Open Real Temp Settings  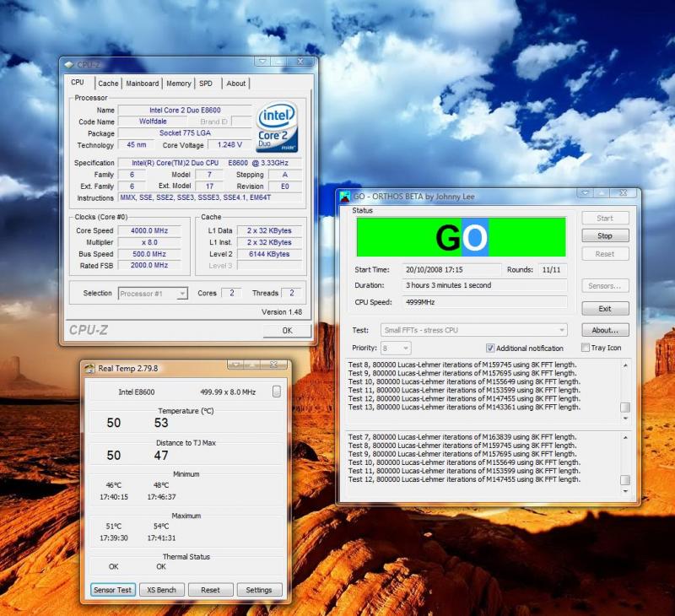259,590
